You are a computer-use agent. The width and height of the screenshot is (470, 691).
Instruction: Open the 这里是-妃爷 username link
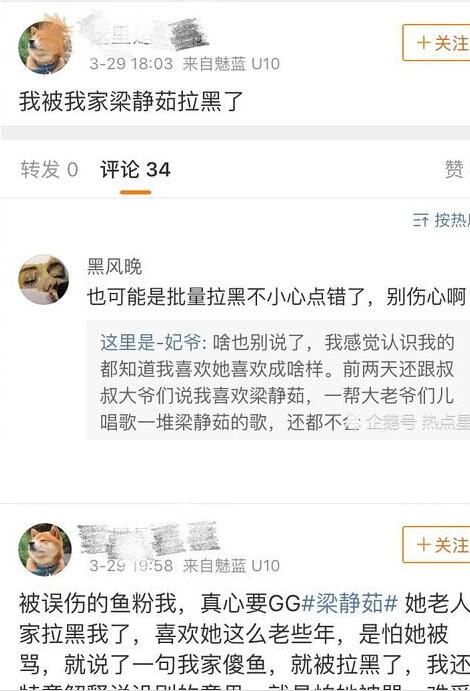(151, 342)
